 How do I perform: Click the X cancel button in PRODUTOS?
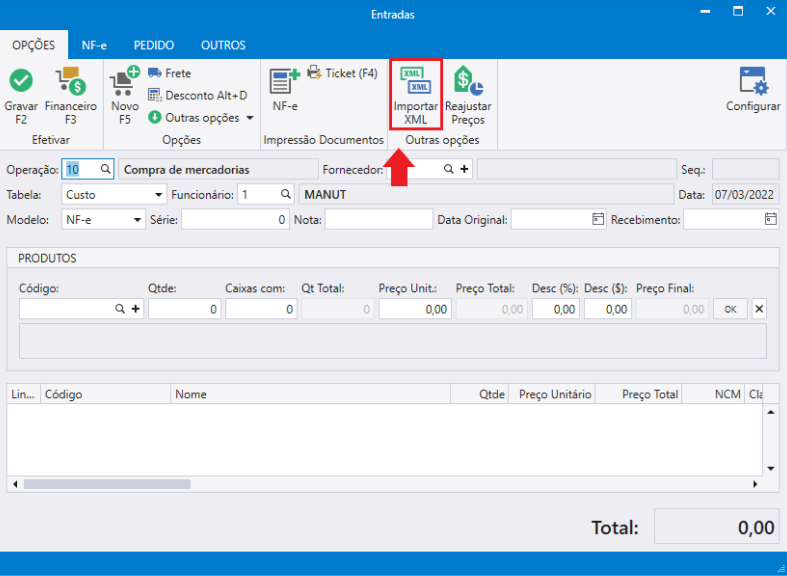click(x=759, y=309)
